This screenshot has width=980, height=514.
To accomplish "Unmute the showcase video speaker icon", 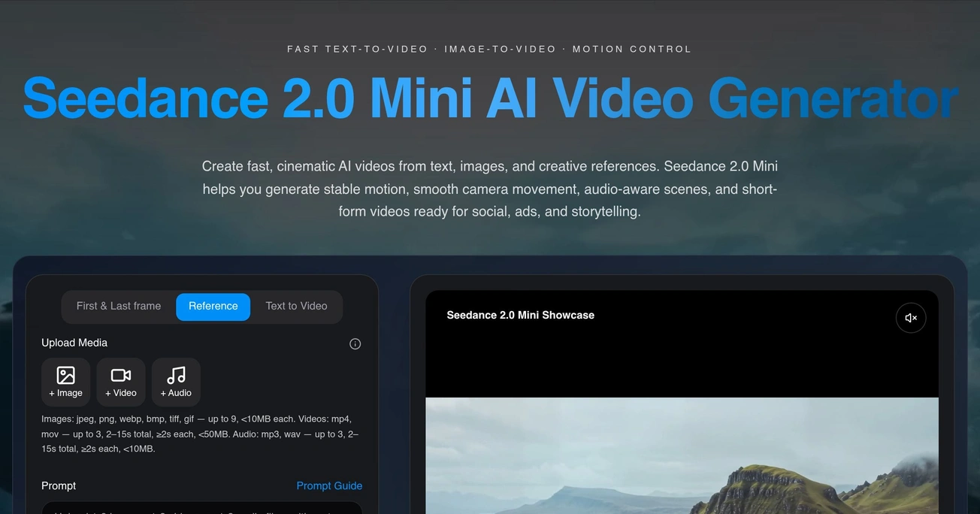I will pyautogui.click(x=911, y=318).
